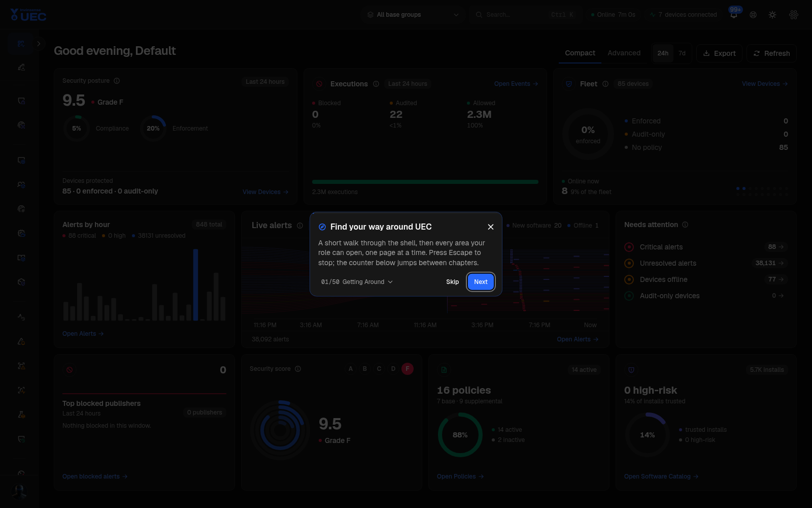The image size is (812, 508).
Task: Open the Critical alerts row showing 88
Action: [x=705, y=247]
